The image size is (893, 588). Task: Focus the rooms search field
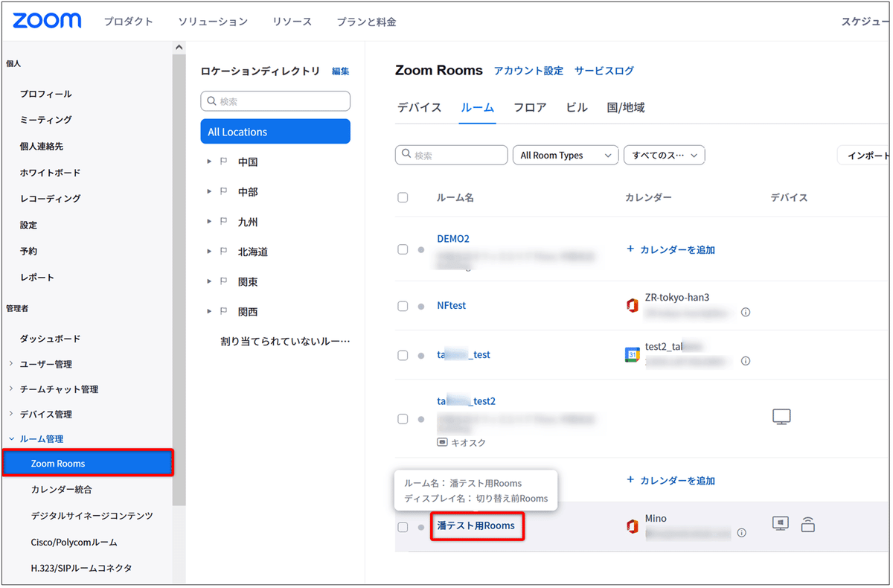pos(452,155)
